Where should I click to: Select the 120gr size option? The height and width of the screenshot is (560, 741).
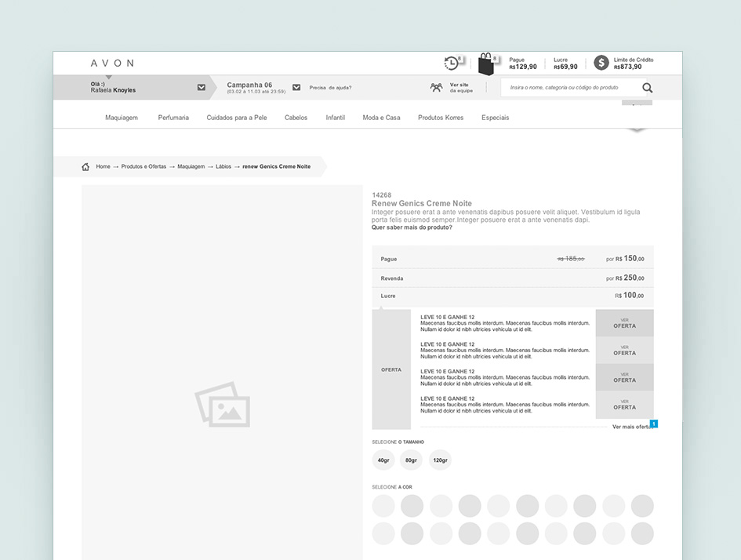point(440,460)
